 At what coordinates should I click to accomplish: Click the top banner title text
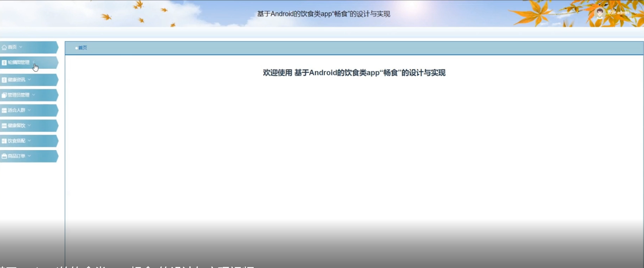point(324,14)
